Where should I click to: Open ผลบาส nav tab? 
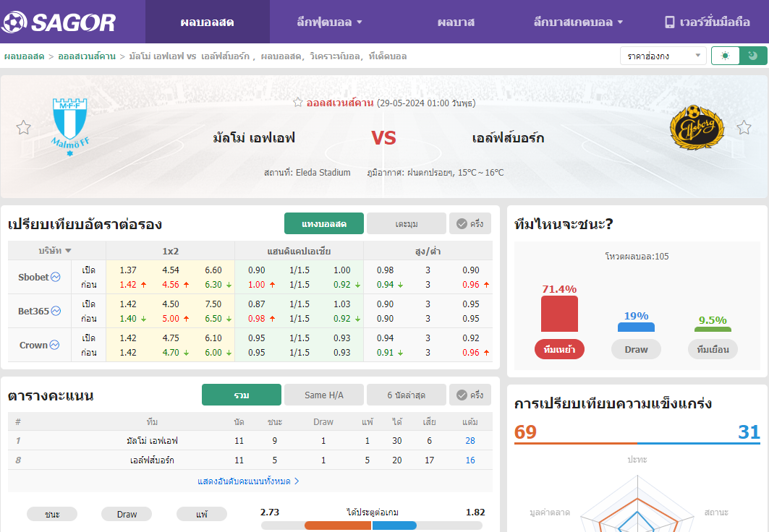click(x=456, y=22)
